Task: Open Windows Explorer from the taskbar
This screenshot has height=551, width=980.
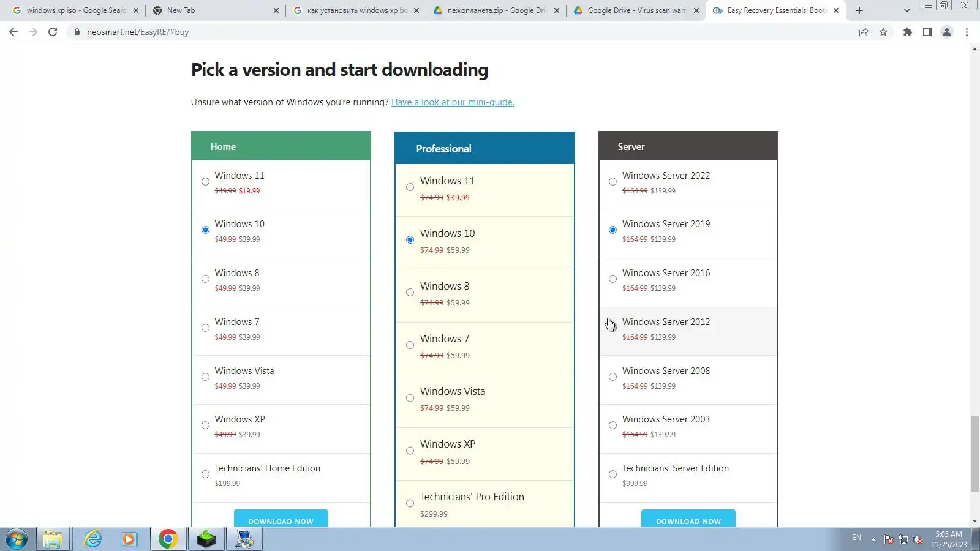Action: (x=53, y=539)
